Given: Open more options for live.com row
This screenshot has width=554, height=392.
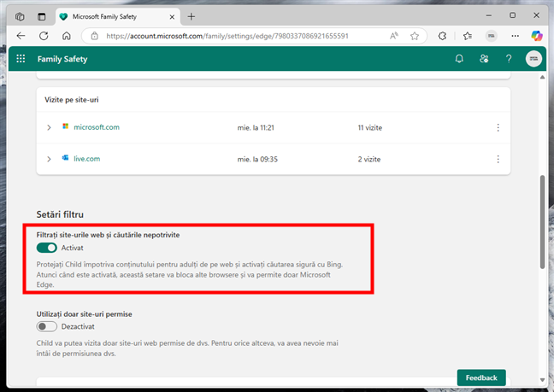Looking at the screenshot, I should [498, 159].
